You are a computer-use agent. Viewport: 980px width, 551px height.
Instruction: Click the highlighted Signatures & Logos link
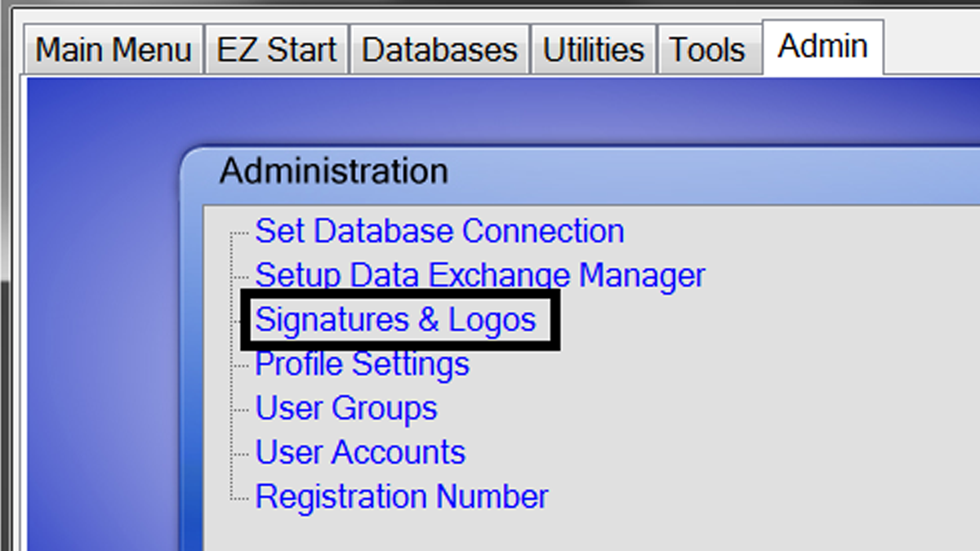click(396, 319)
